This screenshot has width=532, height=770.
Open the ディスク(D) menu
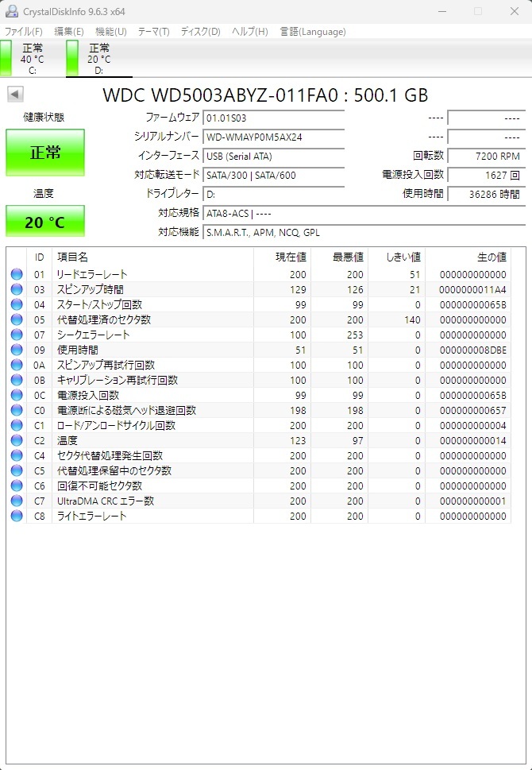pos(201,32)
